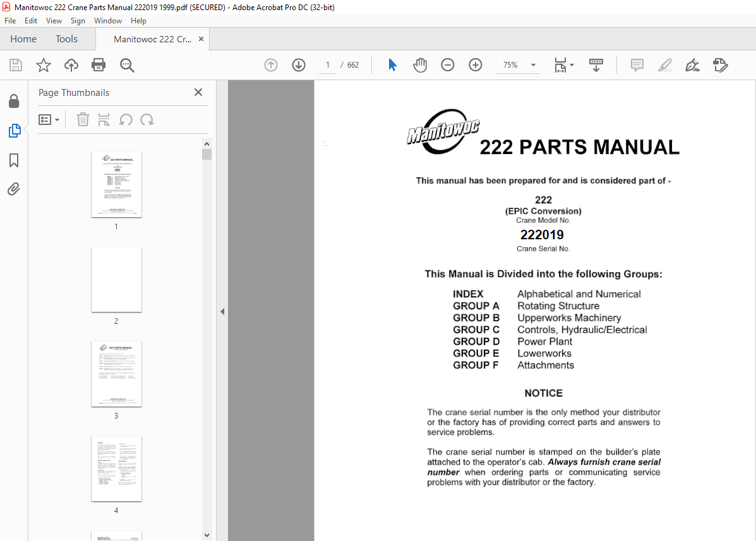
Task: Expand the page fit options arrow
Action: pos(572,65)
